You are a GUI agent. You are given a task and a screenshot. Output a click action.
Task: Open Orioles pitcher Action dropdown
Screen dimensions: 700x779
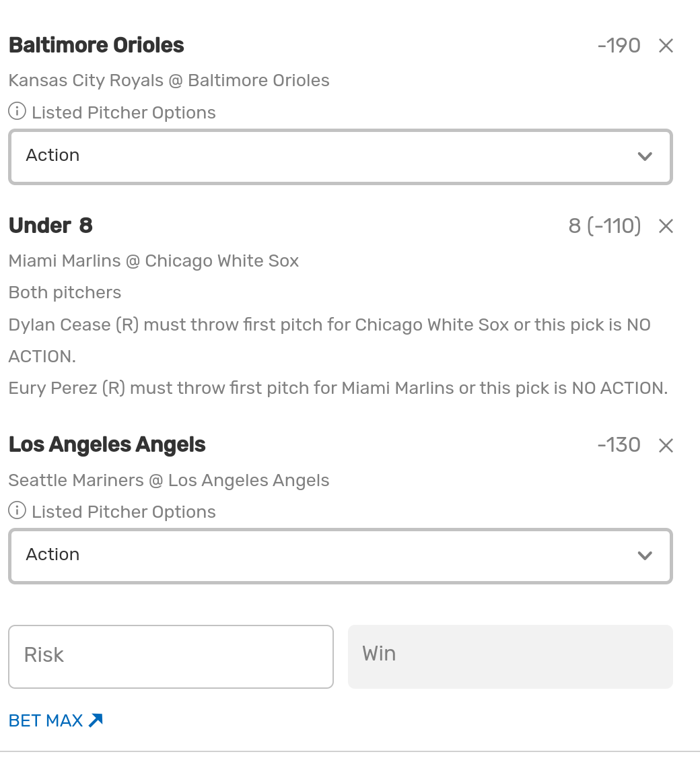(340, 156)
